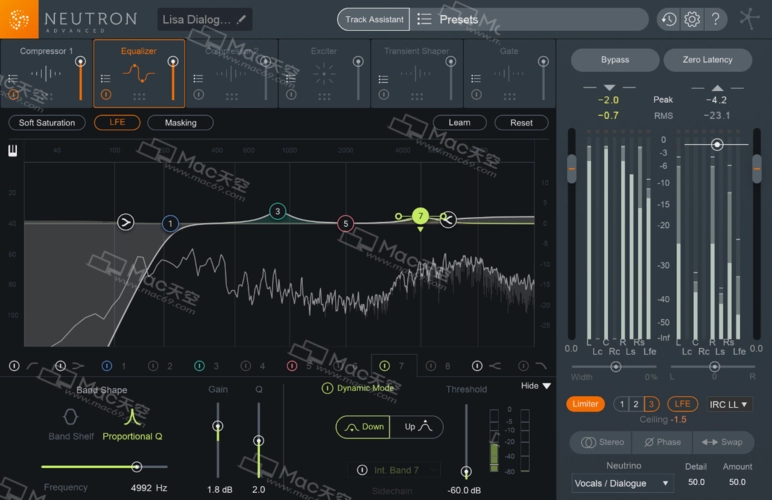Click the Reset button

[521, 123]
